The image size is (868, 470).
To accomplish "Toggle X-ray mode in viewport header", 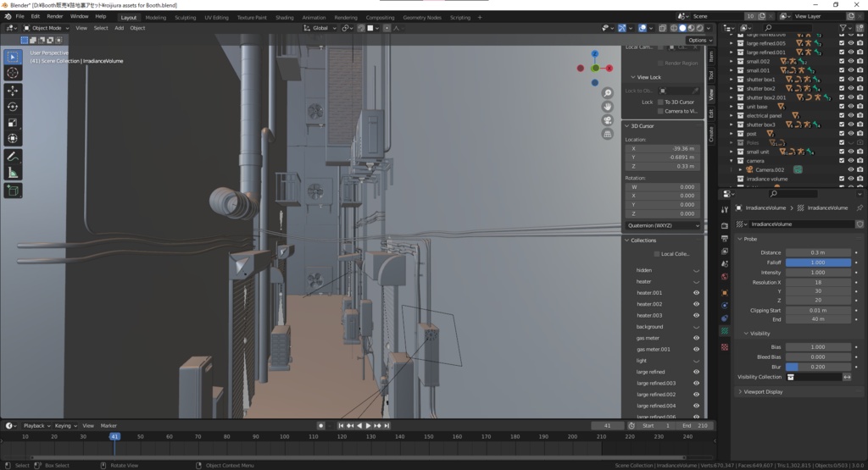I will tap(662, 28).
